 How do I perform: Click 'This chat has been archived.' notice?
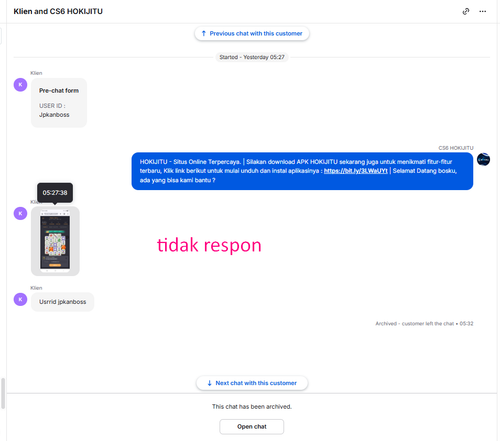pyautogui.click(x=252, y=407)
